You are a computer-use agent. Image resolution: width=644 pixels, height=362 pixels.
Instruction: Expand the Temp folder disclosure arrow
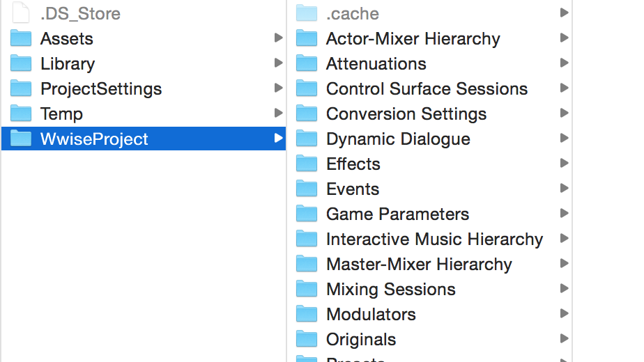(x=279, y=113)
